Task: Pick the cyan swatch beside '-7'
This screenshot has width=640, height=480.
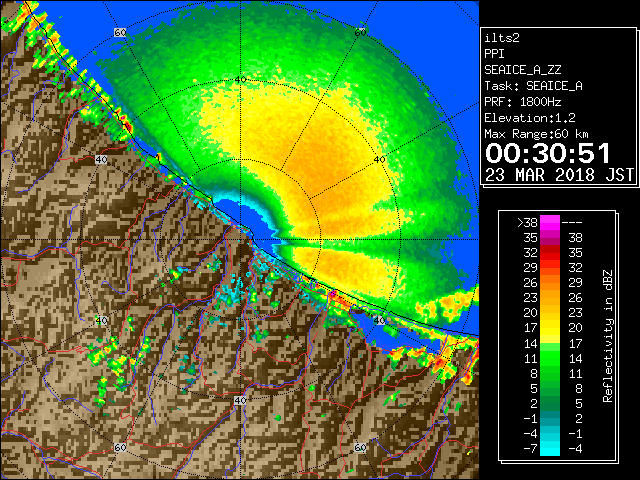Action: [x=550, y=448]
